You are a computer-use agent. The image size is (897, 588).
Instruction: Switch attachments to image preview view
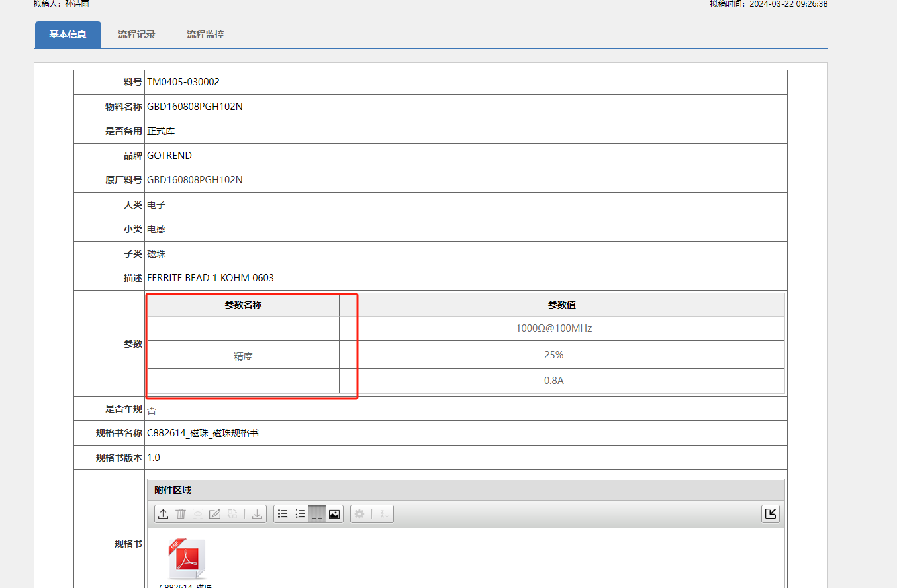click(334, 514)
